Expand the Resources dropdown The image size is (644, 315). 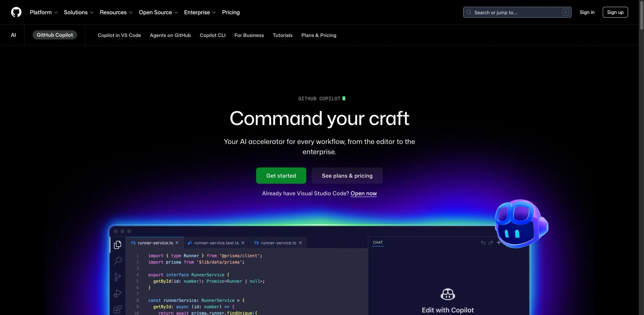coord(116,12)
